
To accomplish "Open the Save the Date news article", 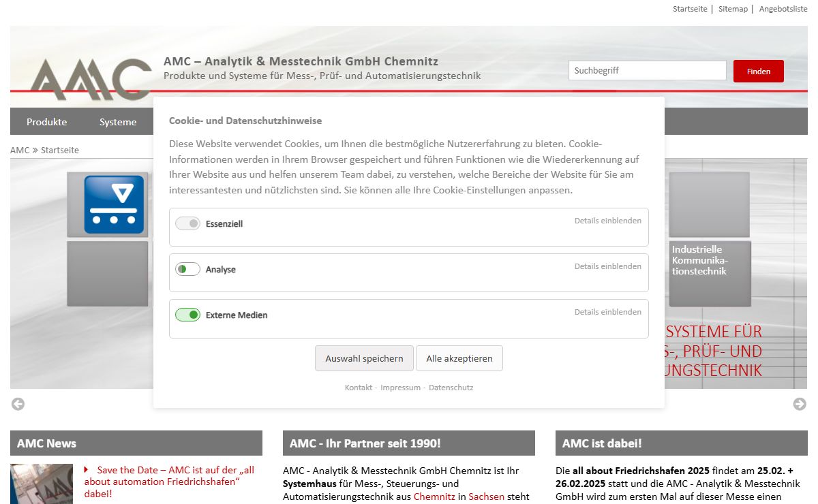I will 169,481.
